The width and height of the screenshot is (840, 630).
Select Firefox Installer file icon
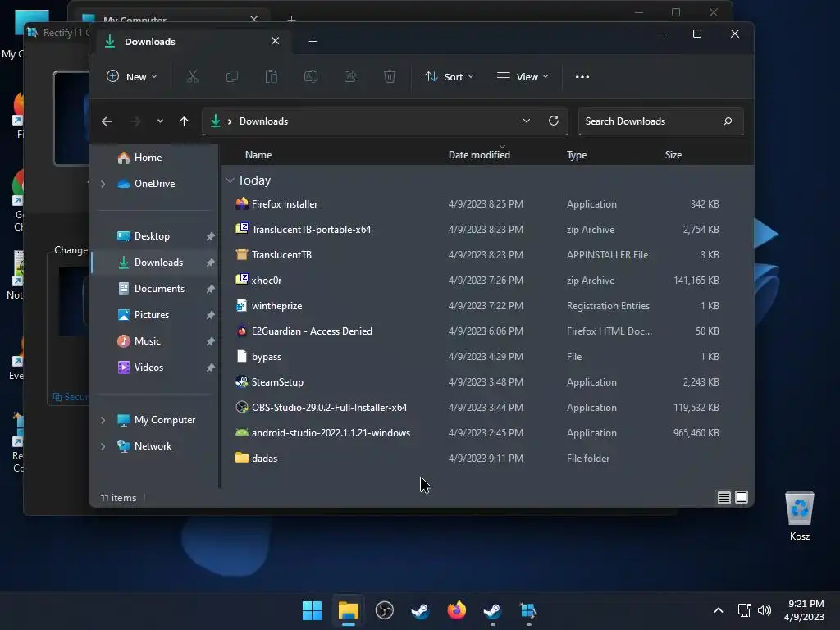point(242,203)
